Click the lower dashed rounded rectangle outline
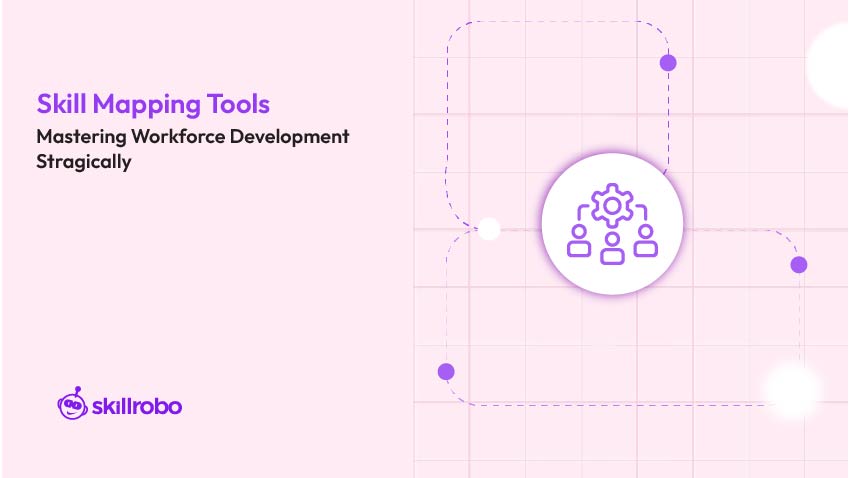This screenshot has width=850, height=478. [620, 405]
